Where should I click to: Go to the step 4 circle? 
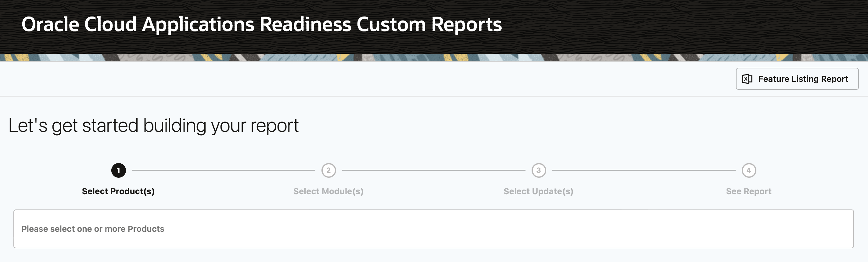click(749, 170)
